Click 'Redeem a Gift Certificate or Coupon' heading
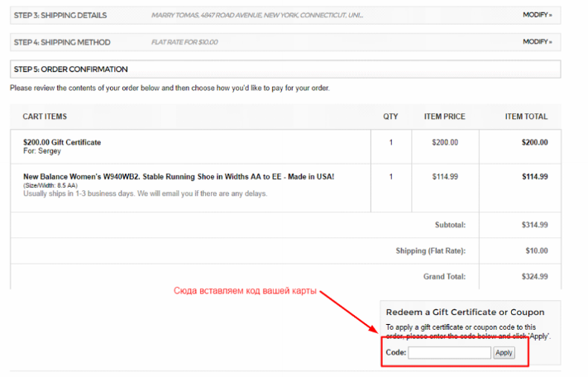Screen dimensions: 588x377 tap(465, 313)
